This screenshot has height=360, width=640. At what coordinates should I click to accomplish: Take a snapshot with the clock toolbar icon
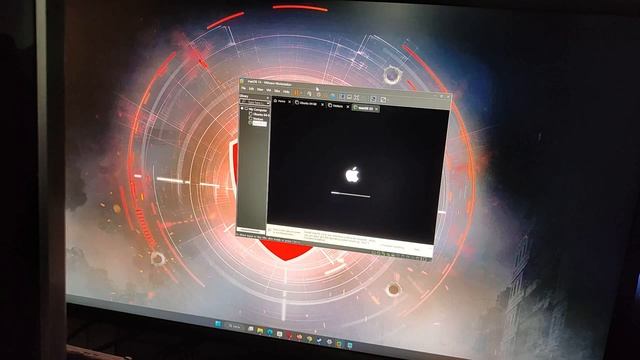[x=318, y=95]
